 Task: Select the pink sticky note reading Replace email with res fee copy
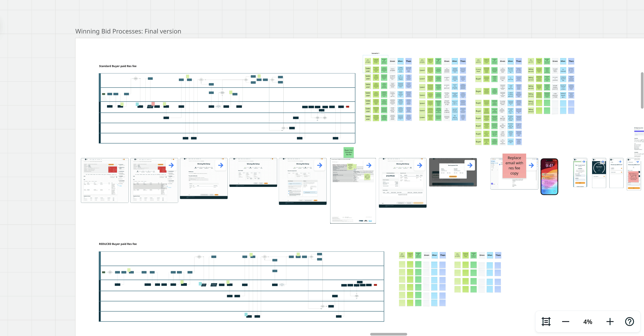click(x=514, y=166)
